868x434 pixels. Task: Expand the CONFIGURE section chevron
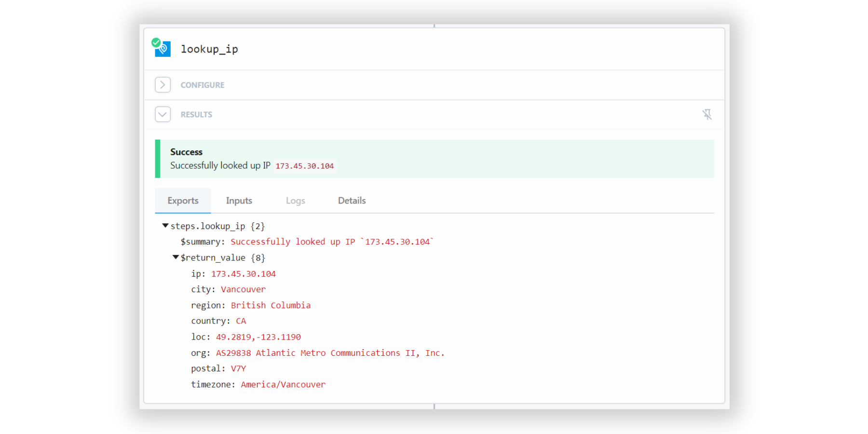click(x=163, y=85)
